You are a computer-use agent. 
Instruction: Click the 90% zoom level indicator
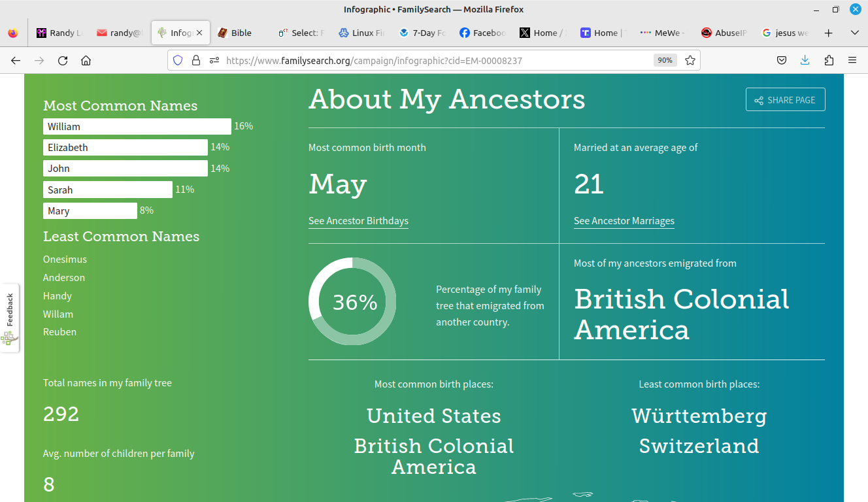665,61
